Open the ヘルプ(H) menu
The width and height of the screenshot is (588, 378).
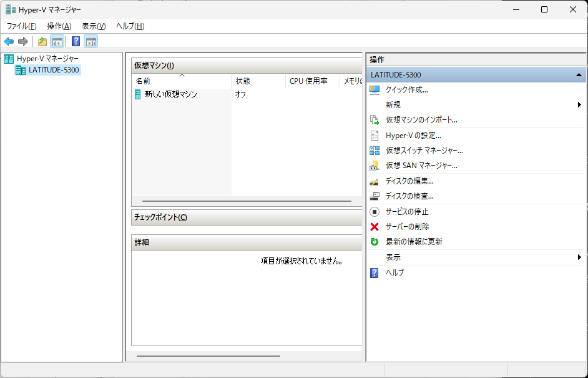tap(130, 26)
